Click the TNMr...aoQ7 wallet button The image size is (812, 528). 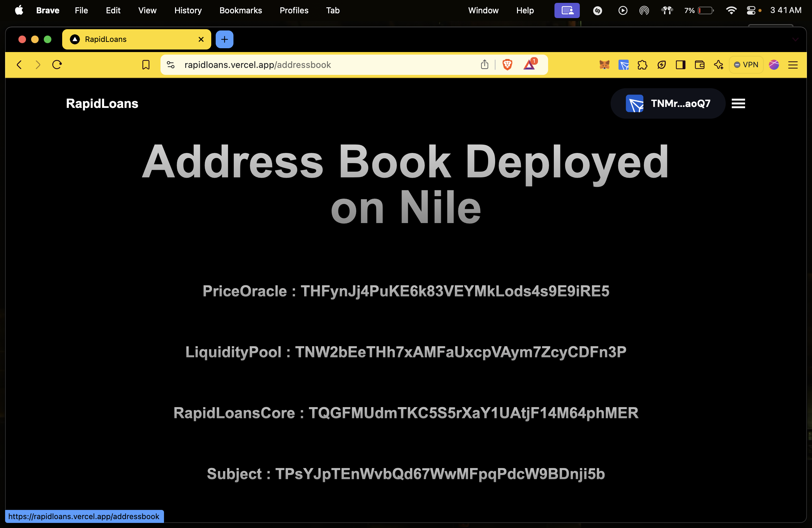click(x=668, y=103)
